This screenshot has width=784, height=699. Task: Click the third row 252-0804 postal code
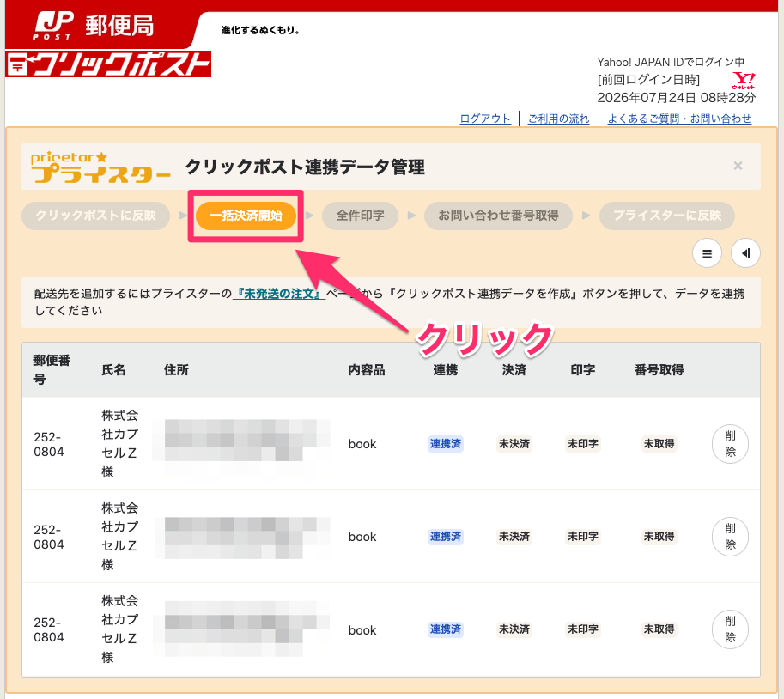48,629
